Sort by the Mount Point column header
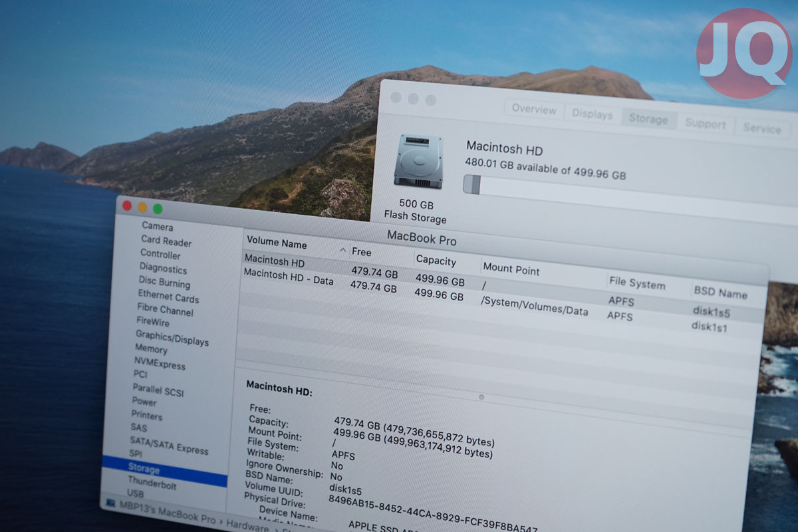Screen dimensions: 798x532 (511, 269)
